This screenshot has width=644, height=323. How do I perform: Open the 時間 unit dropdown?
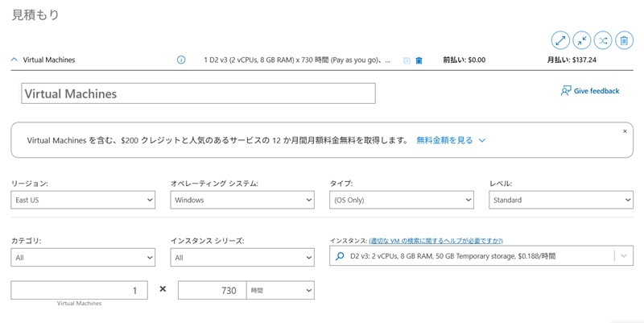tap(280, 290)
